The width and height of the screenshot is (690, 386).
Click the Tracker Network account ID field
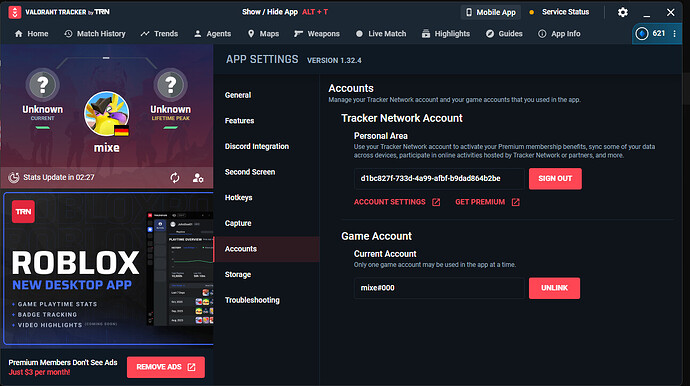click(439, 179)
